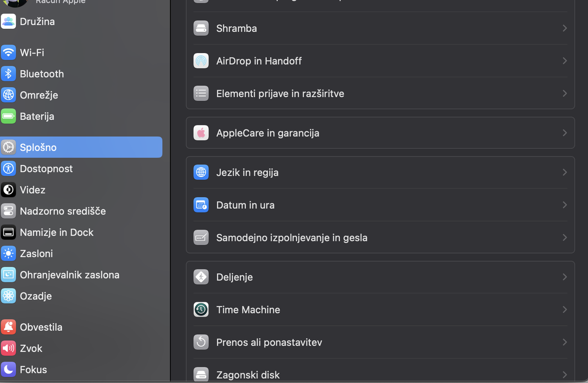Click the Prenos ali ponastavitev reset icon
This screenshot has height=383, width=588.
[201, 342]
